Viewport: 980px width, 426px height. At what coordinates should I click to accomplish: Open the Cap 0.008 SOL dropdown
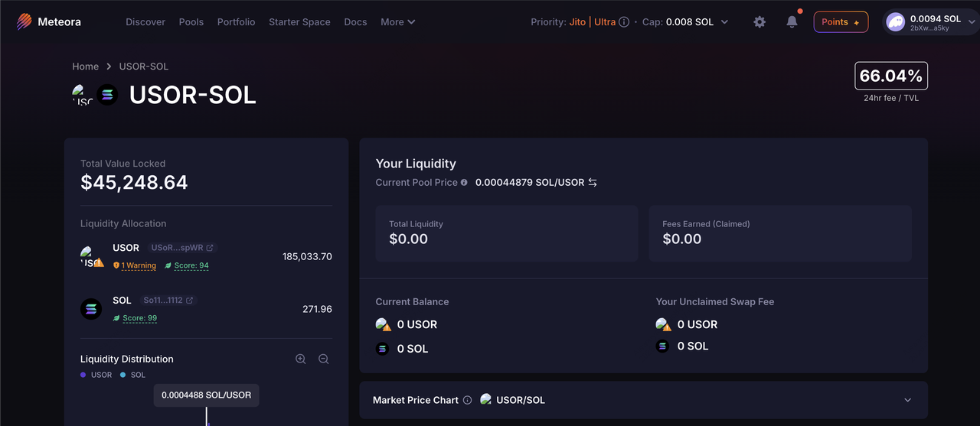724,22
